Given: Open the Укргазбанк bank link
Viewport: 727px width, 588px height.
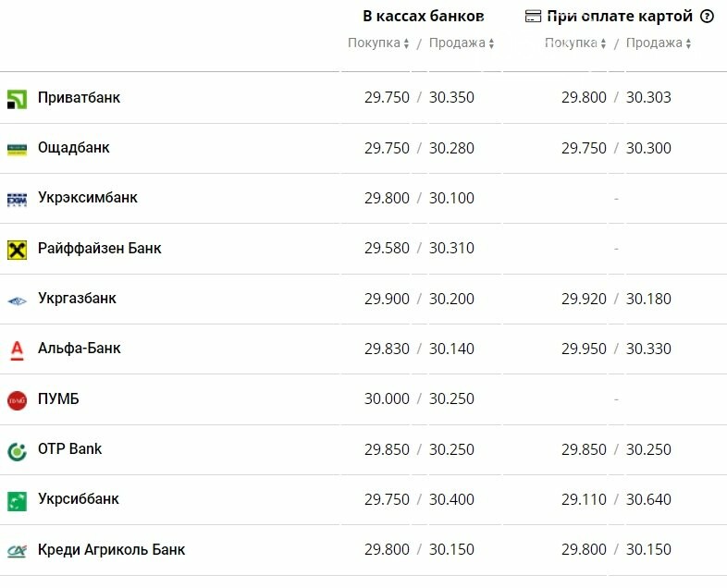Looking at the screenshot, I should pyautogui.click(x=77, y=298).
